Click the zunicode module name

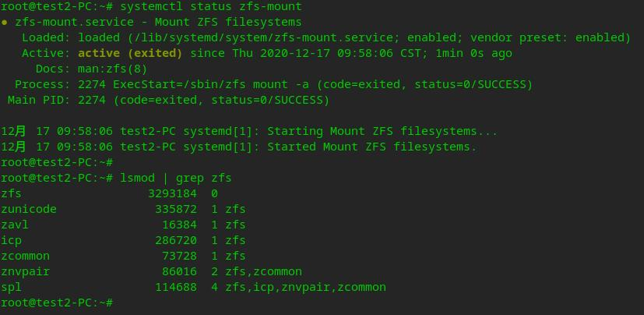(x=29, y=209)
